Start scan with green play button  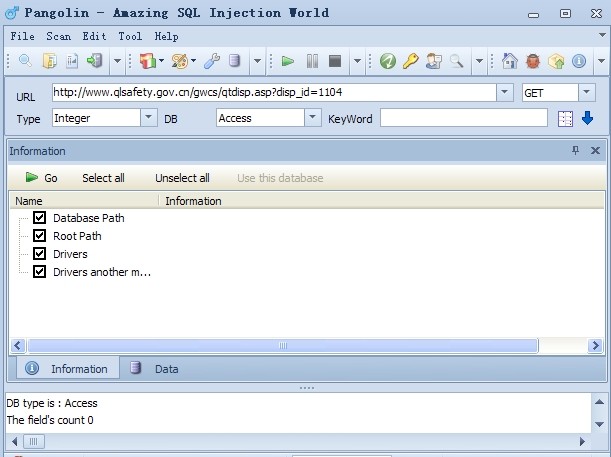coord(288,61)
